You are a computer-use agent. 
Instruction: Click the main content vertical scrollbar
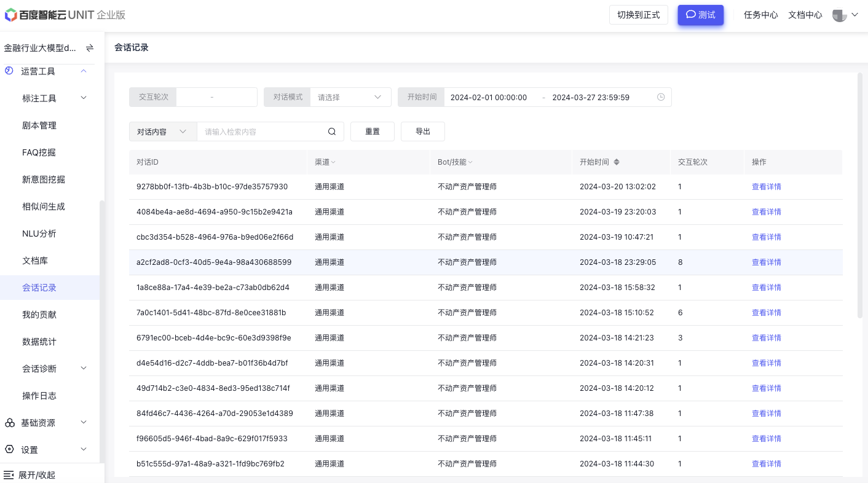[860, 195]
